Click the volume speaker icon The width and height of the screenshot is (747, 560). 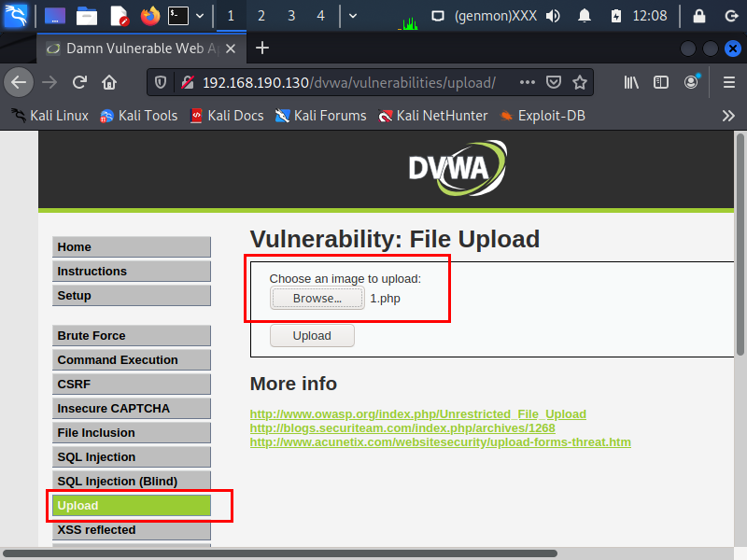[x=553, y=16]
